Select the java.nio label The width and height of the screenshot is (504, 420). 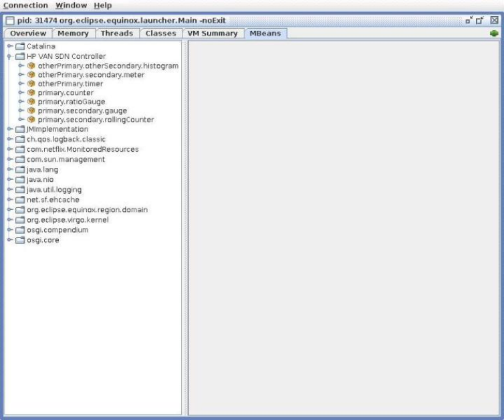click(x=40, y=180)
